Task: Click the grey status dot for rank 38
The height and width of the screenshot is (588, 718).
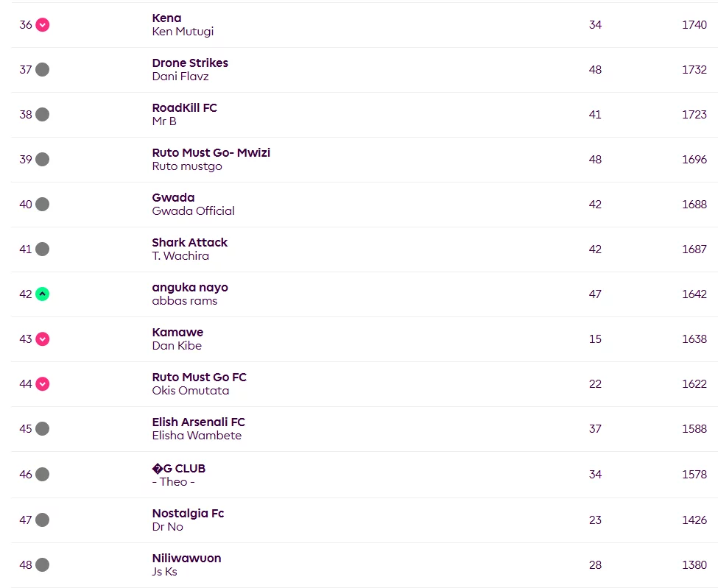Action: coord(43,115)
